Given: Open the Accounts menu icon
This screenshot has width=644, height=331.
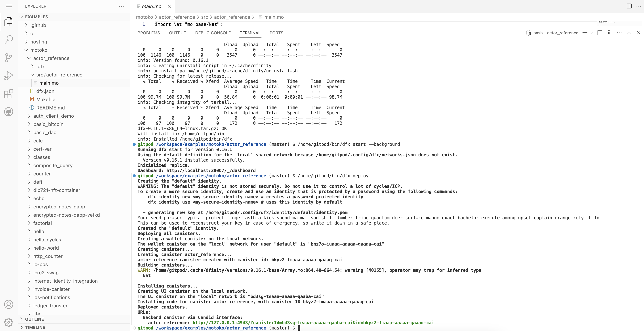Looking at the screenshot, I should (x=8, y=304).
